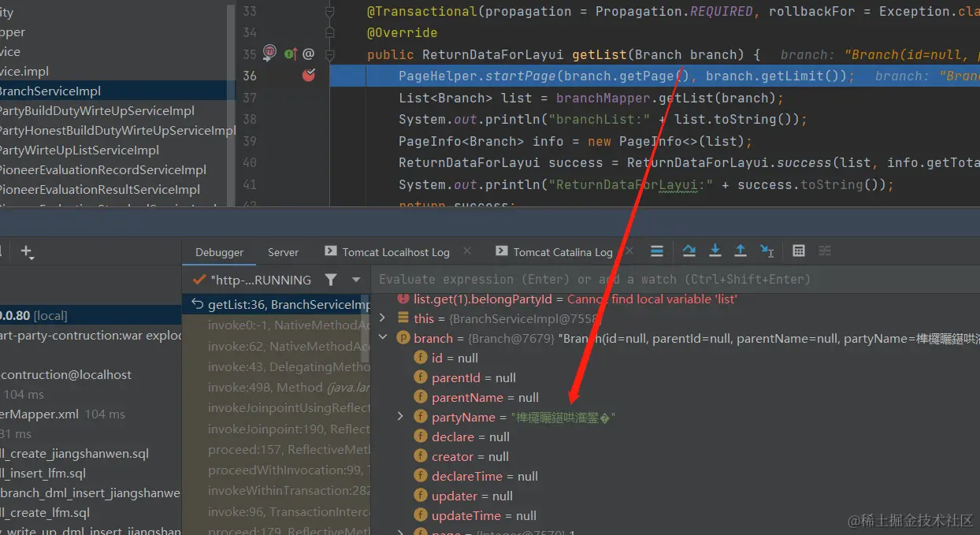The width and height of the screenshot is (980, 535).
Task: Click code line 37 branchMapper.getList
Action: point(591,98)
